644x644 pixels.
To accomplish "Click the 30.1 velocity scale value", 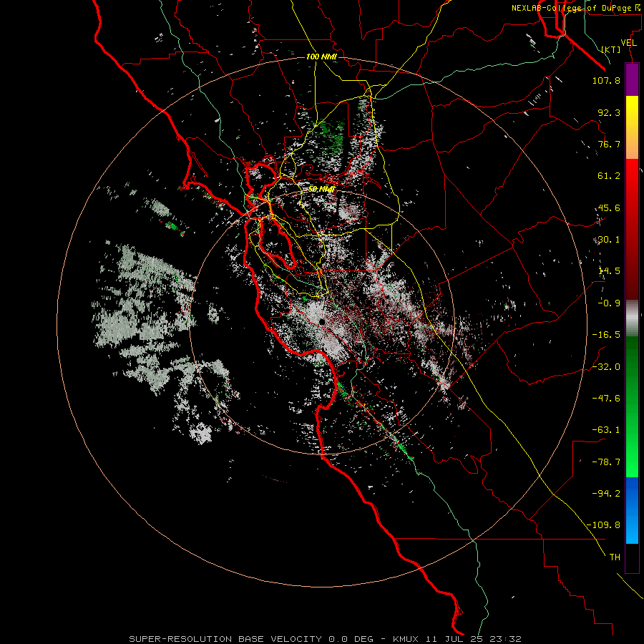I will [609, 240].
